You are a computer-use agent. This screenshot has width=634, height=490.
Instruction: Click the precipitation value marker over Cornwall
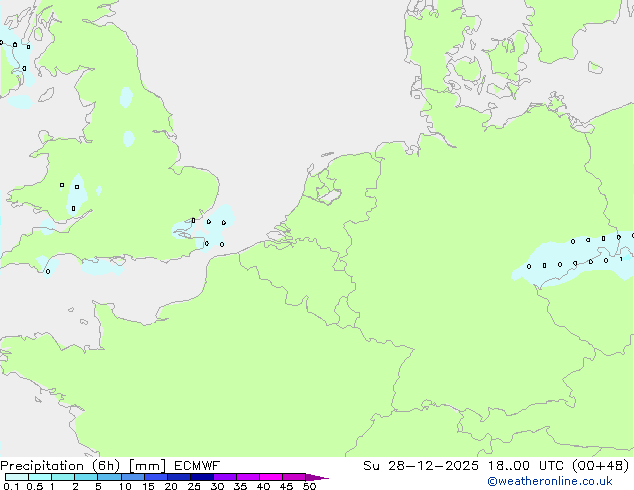click(x=48, y=271)
